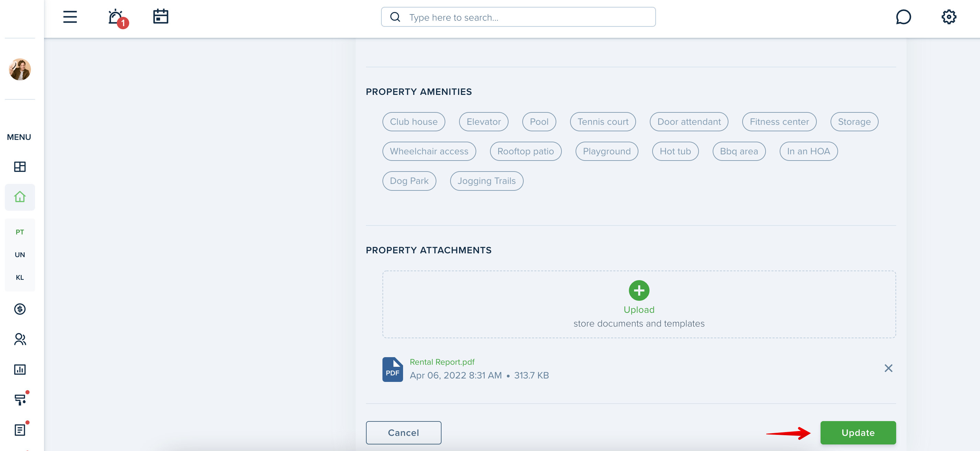The width and height of the screenshot is (980, 451).
Task: Select the In an HOA chip
Action: [x=809, y=152]
